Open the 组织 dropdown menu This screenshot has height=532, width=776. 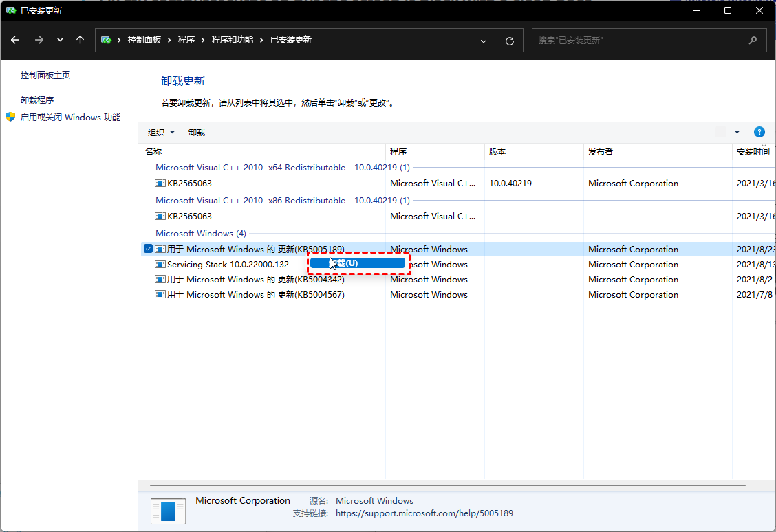pyautogui.click(x=162, y=132)
